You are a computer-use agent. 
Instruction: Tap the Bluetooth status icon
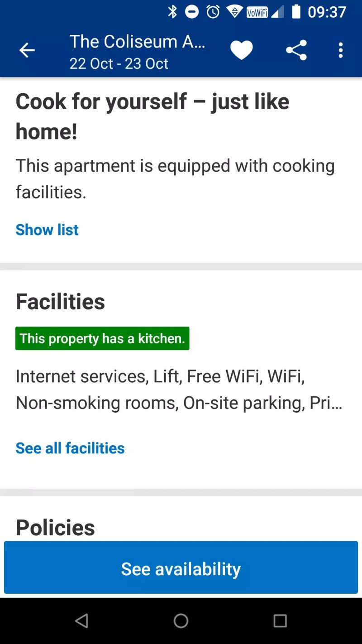click(x=172, y=12)
